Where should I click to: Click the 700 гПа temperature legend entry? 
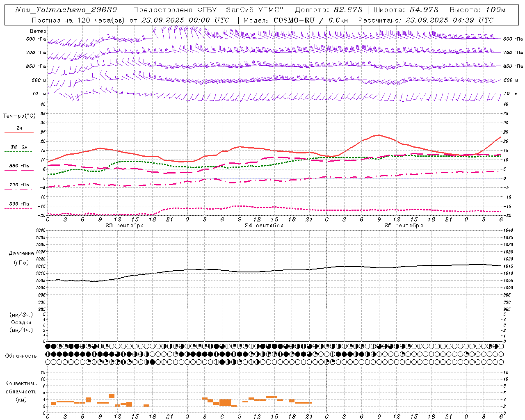coord(18,186)
